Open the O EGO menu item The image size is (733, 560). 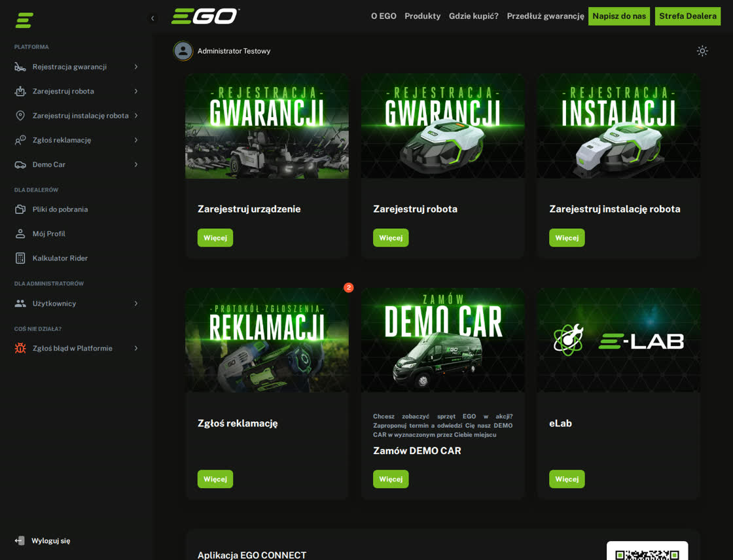[384, 16]
